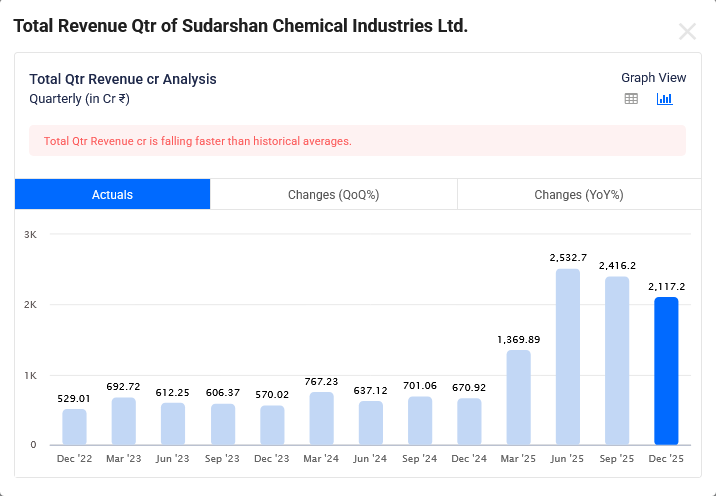716x496 pixels.
Task: Switch to table view icon
Action: (x=631, y=99)
